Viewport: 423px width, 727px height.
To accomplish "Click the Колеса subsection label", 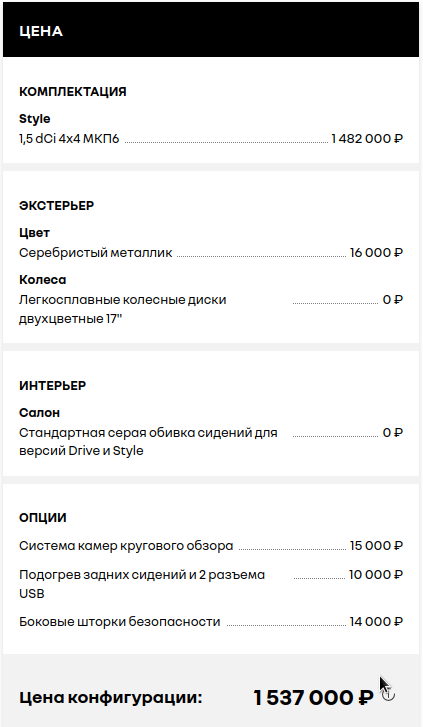I will (x=43, y=280).
